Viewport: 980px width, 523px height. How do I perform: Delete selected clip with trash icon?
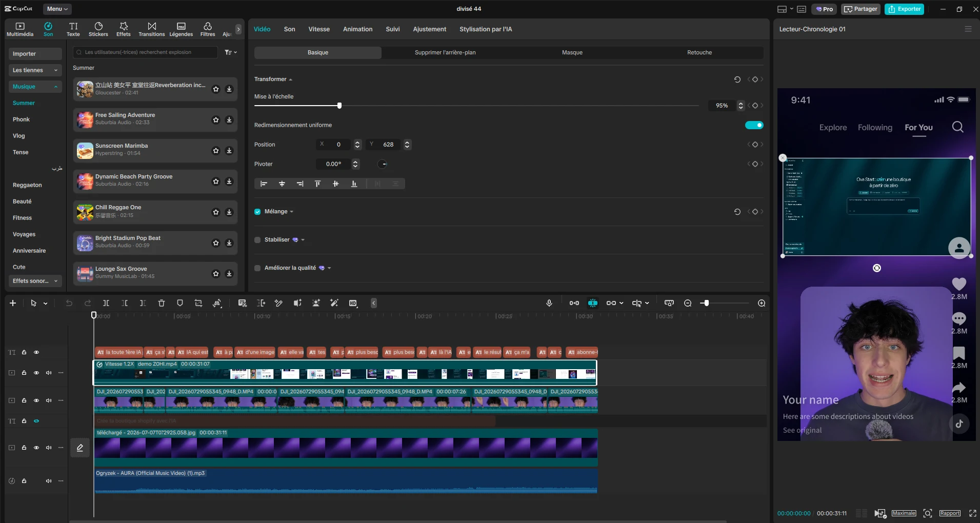(162, 303)
